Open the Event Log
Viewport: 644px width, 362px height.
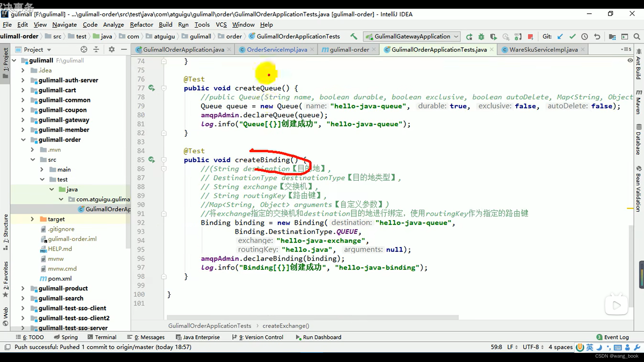(612, 337)
